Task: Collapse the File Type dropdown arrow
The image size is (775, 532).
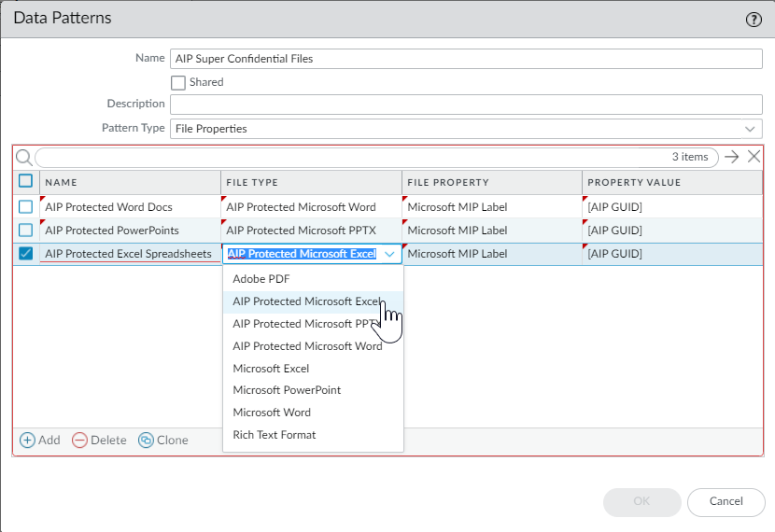Action: coord(389,254)
